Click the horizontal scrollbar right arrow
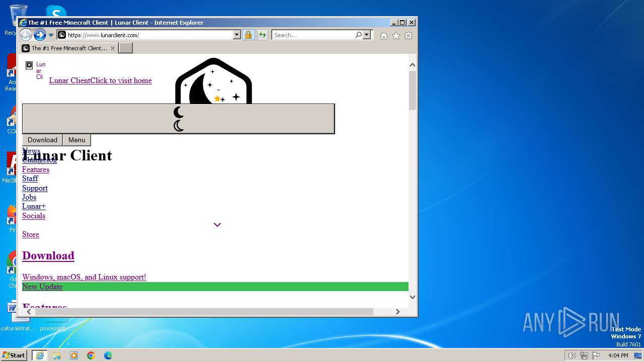The image size is (644, 362). point(397,312)
